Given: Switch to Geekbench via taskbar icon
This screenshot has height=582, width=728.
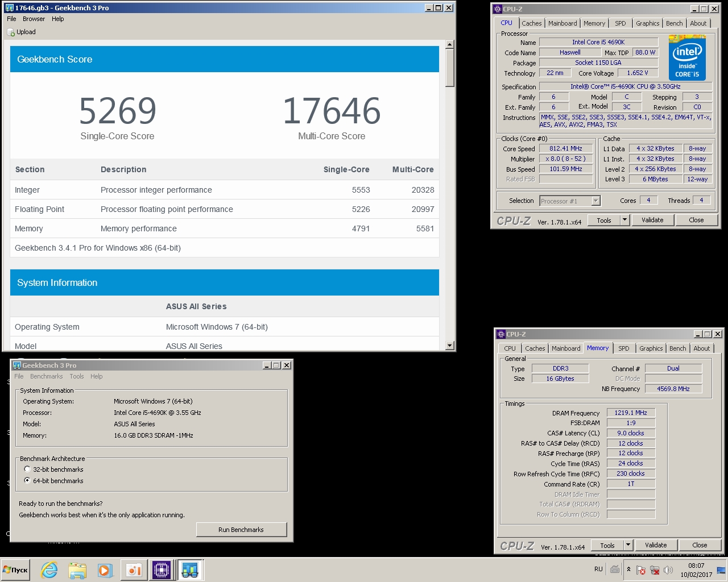Looking at the screenshot, I should tap(190, 569).
